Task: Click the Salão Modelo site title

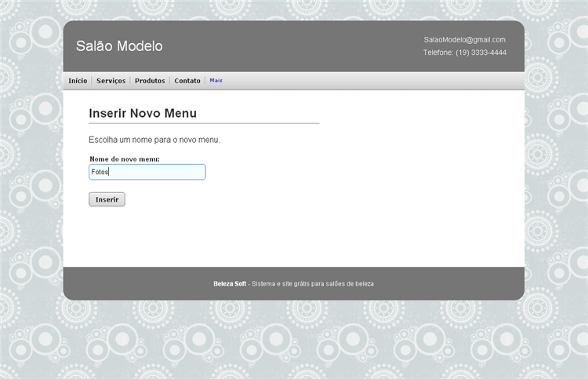Action: pyautogui.click(x=119, y=46)
